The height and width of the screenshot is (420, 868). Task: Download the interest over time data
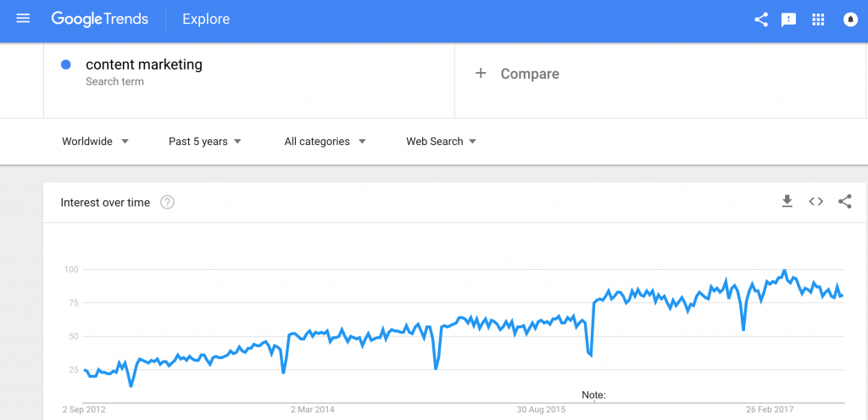point(787,201)
